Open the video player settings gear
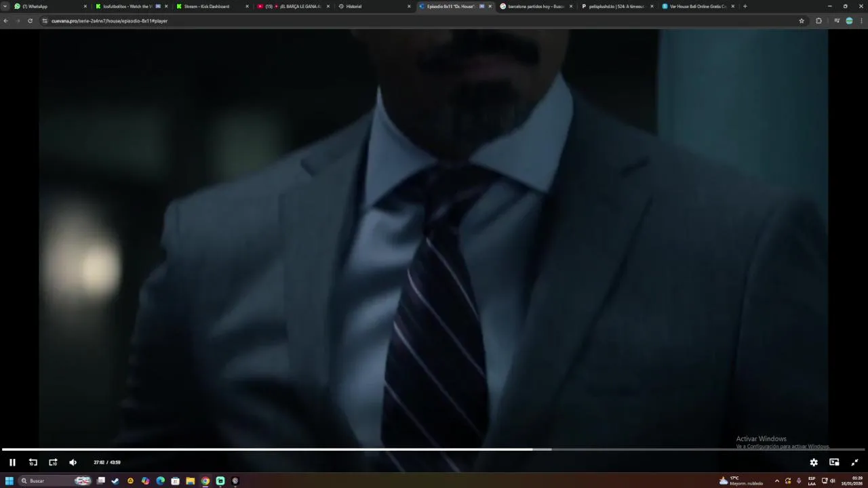The width and height of the screenshot is (868, 488). 814,462
